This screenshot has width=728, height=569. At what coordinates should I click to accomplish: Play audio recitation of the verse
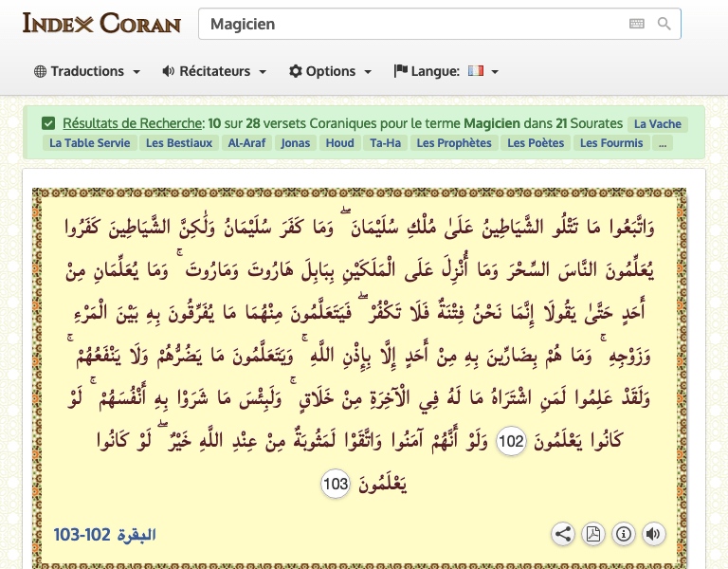click(x=652, y=534)
